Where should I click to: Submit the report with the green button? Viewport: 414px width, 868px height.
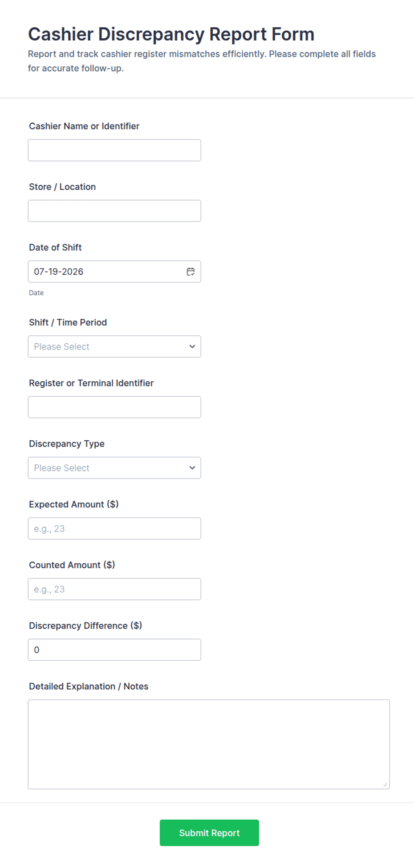[x=209, y=833]
